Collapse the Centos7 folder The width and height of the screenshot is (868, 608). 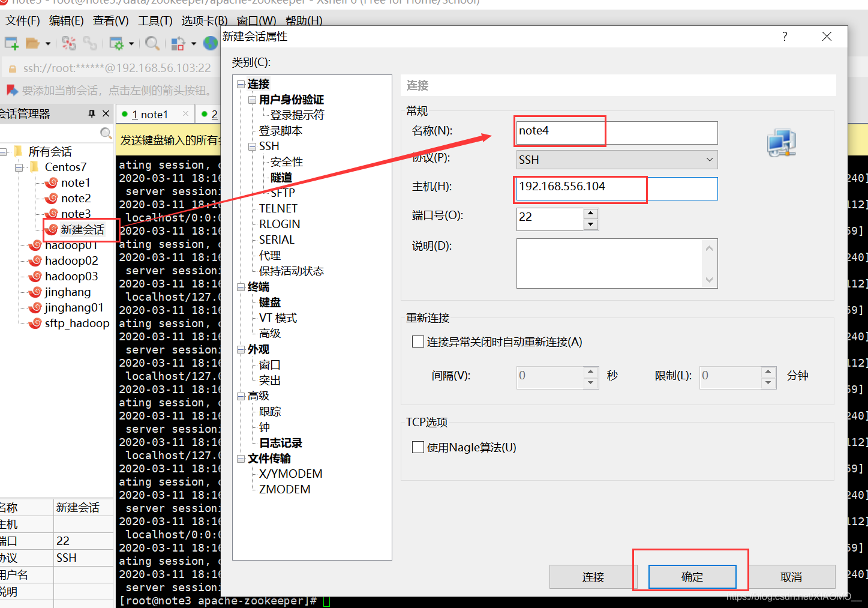pos(19,167)
